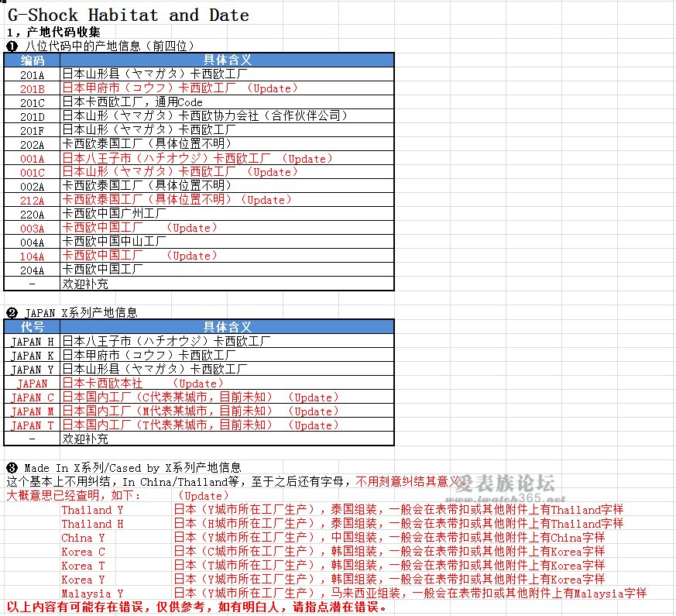Click the red code cell '003A'
The width and height of the screenshot is (676, 616).
pos(32,229)
